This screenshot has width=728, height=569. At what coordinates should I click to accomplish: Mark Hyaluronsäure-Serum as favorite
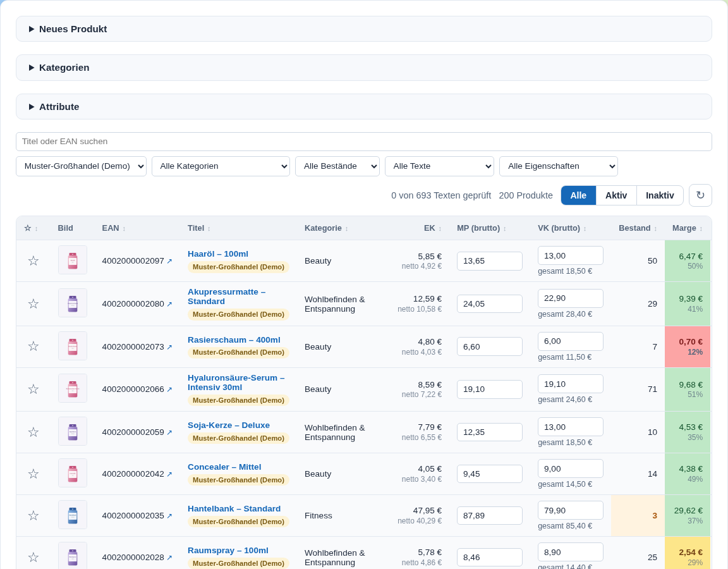[33, 389]
